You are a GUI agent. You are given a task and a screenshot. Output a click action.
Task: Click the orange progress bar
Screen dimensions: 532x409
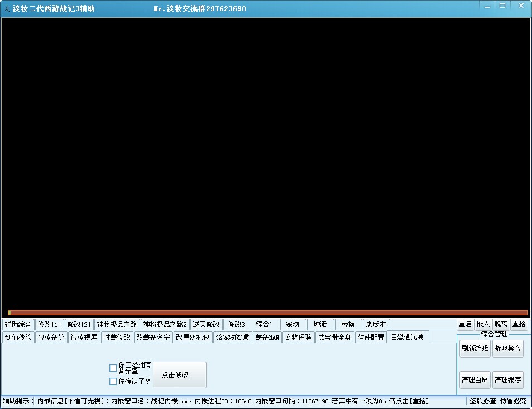(268, 313)
